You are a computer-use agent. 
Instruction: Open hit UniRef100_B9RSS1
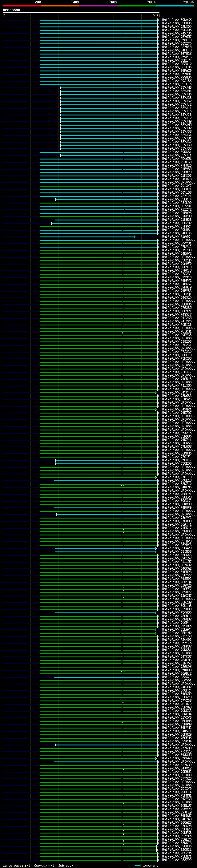tap(177, 152)
